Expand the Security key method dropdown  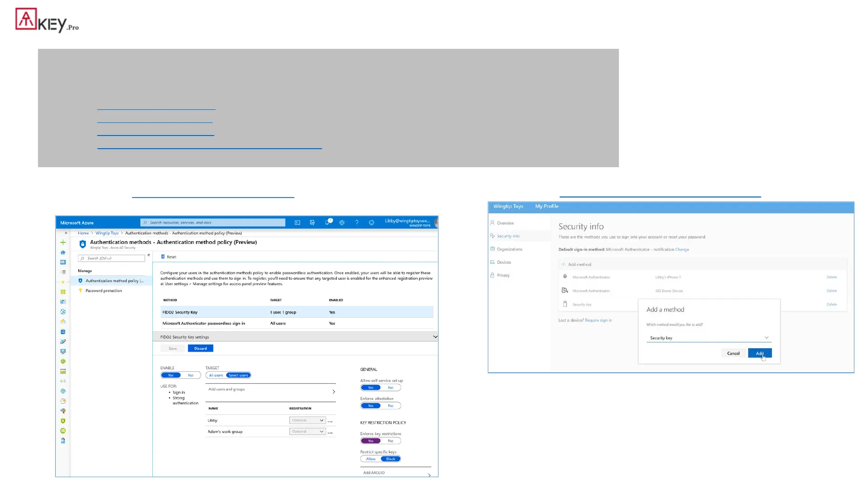click(x=708, y=338)
